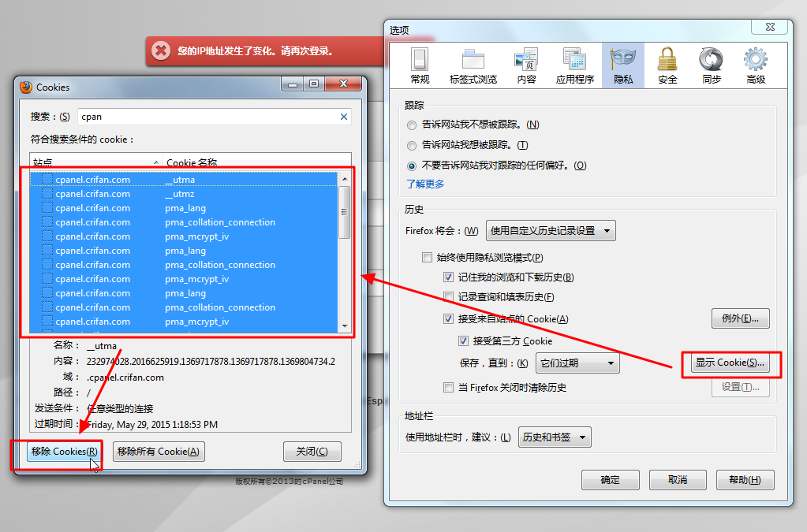Open the 安全 security padlock icon
Viewport: 807px width, 532px height.
point(667,65)
